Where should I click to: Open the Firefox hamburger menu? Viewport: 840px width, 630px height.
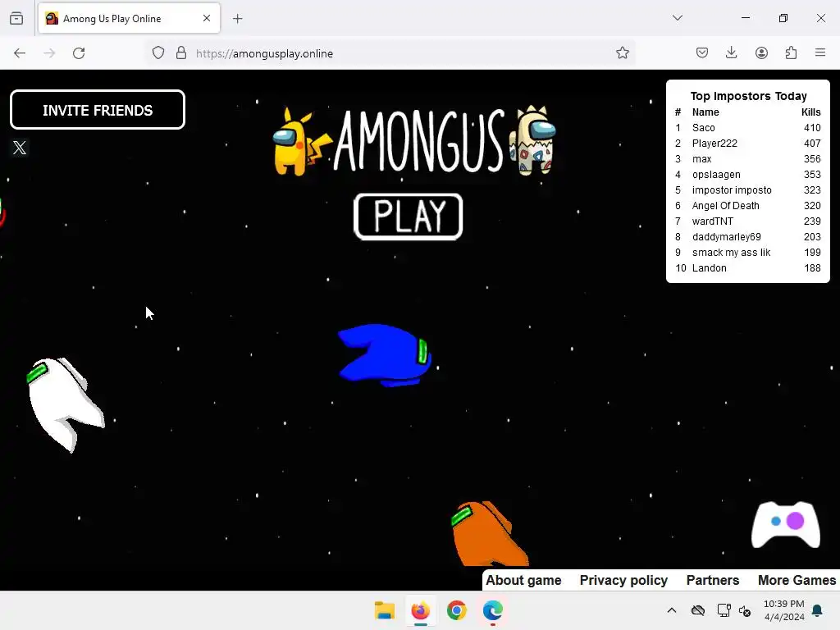(x=820, y=53)
